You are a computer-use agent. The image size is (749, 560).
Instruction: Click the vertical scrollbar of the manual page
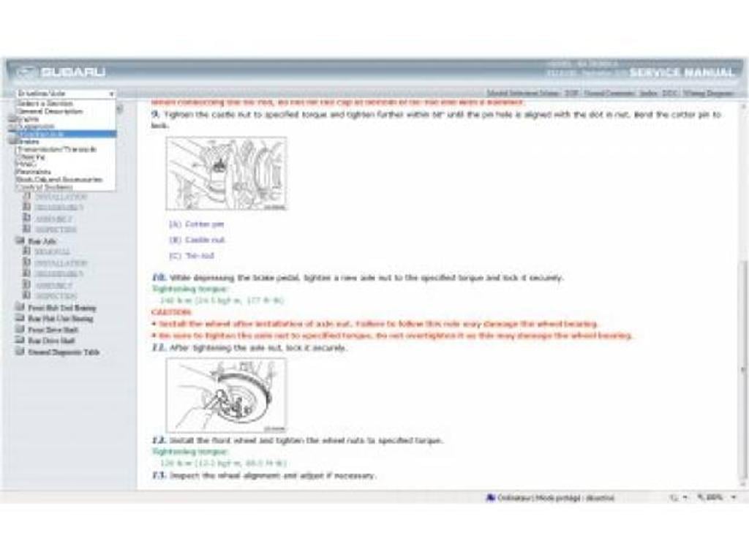[744, 292]
